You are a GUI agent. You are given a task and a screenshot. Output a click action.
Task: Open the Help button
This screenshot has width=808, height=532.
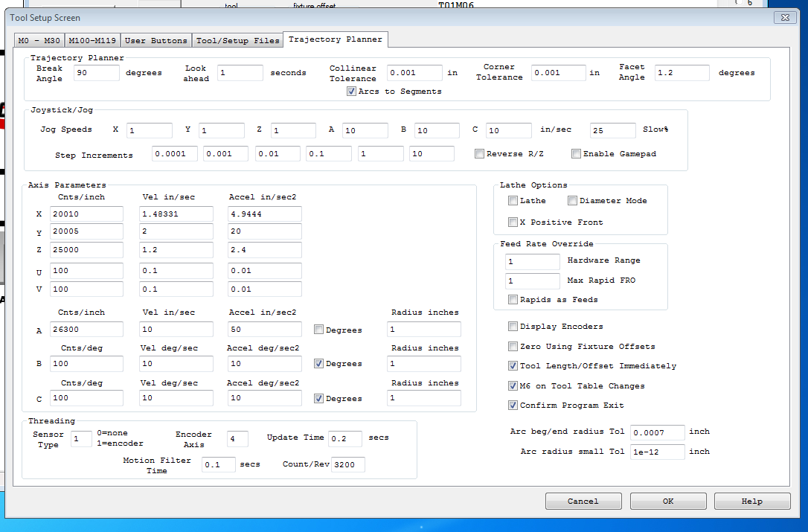752,501
